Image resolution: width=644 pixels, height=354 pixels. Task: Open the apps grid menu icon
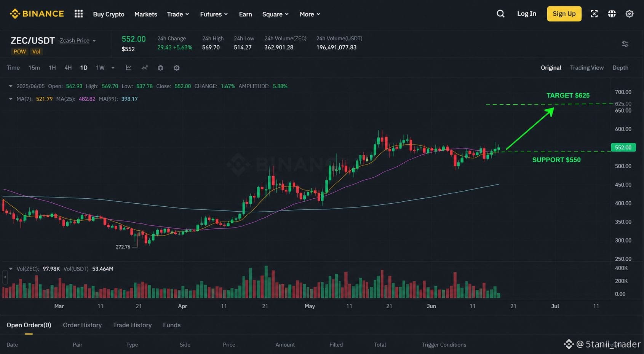pyautogui.click(x=78, y=14)
